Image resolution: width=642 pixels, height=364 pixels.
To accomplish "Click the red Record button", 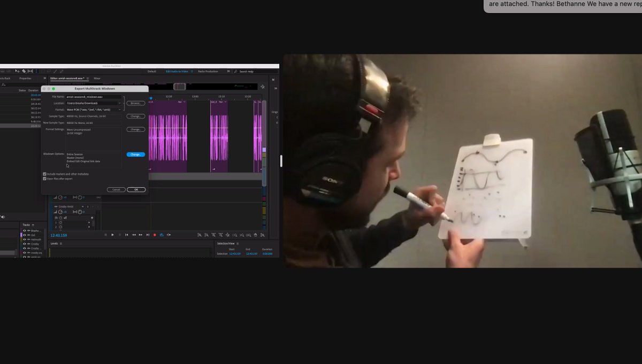I will click(x=155, y=235).
